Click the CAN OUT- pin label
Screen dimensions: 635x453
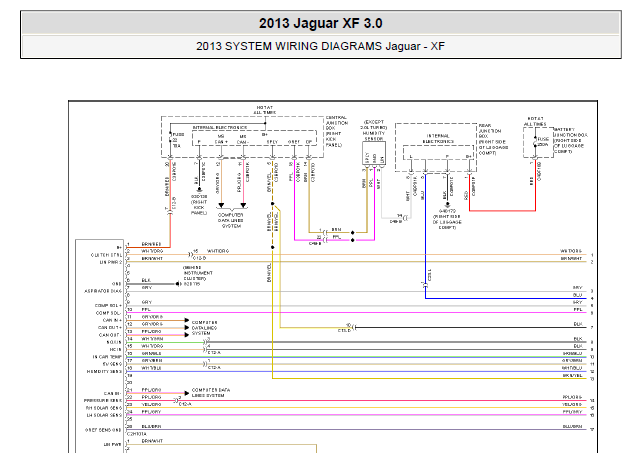tap(110, 335)
